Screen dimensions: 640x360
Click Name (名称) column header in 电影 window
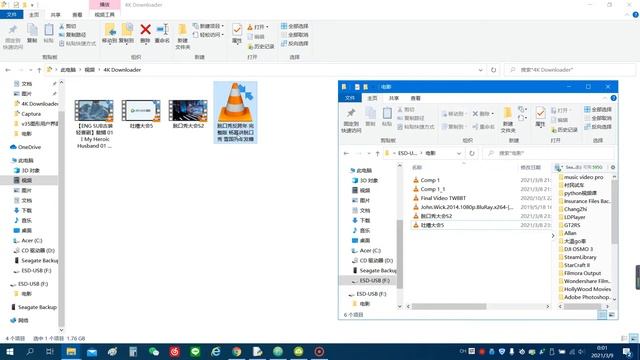[x=417, y=167]
